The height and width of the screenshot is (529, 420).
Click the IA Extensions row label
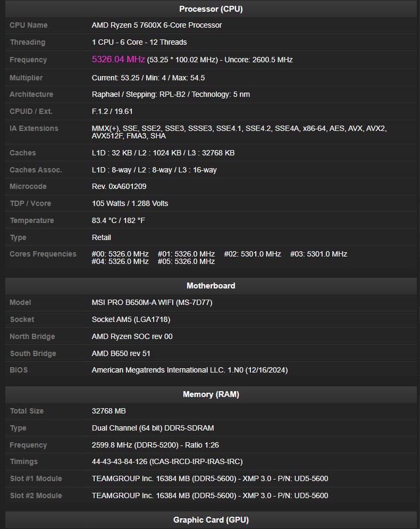[x=34, y=129]
